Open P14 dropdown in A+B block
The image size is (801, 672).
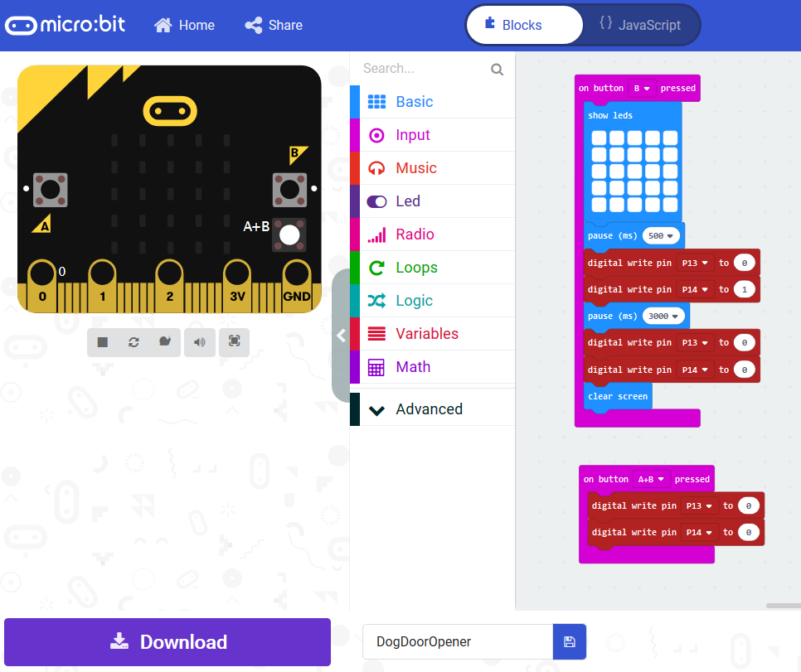pos(699,533)
